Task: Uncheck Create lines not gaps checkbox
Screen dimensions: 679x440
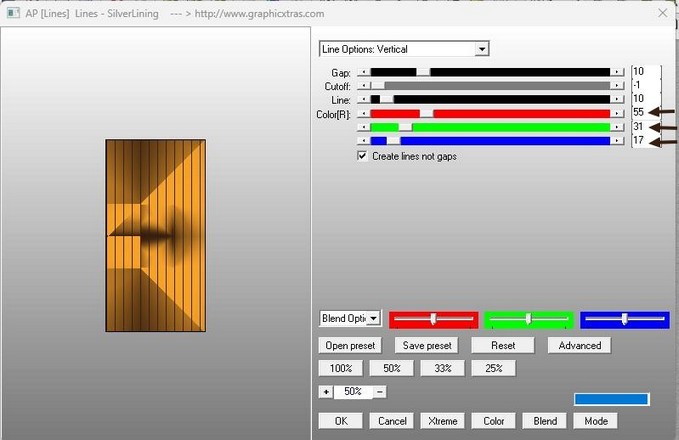Action: point(362,157)
